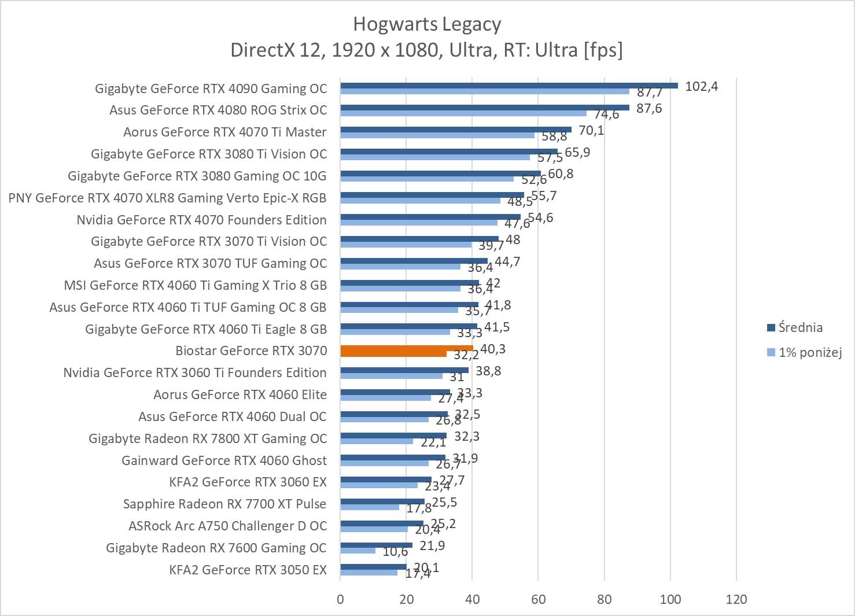
Task: Select the Asus GeForce RTX 4080 ROG Strix OC label
Action: [x=218, y=110]
